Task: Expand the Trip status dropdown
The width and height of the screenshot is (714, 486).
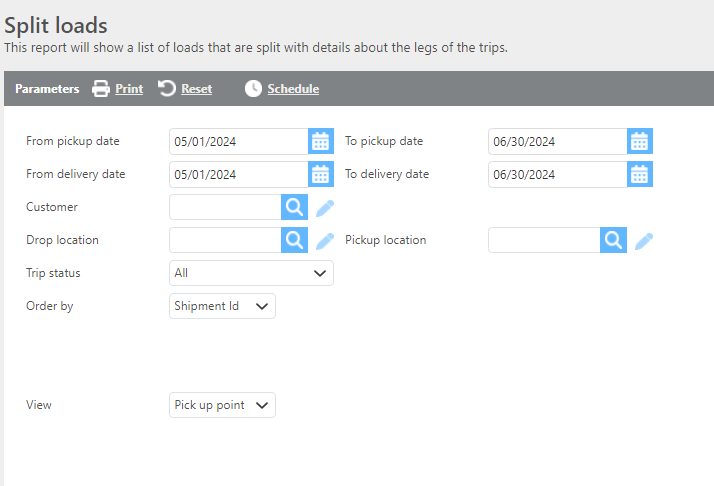Action: [x=251, y=273]
